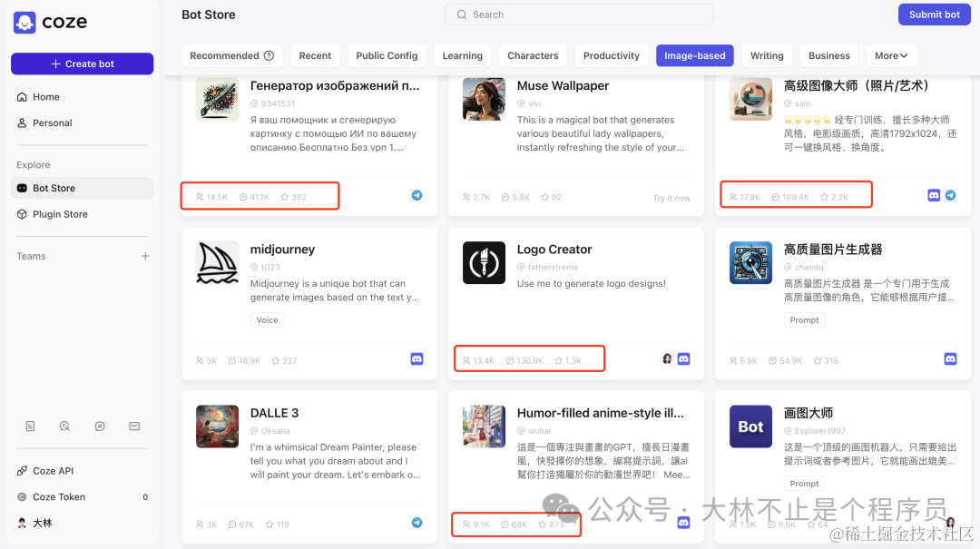980x549 pixels.
Task: Click Prompt tag on 画图大师 card
Action: tap(804, 484)
